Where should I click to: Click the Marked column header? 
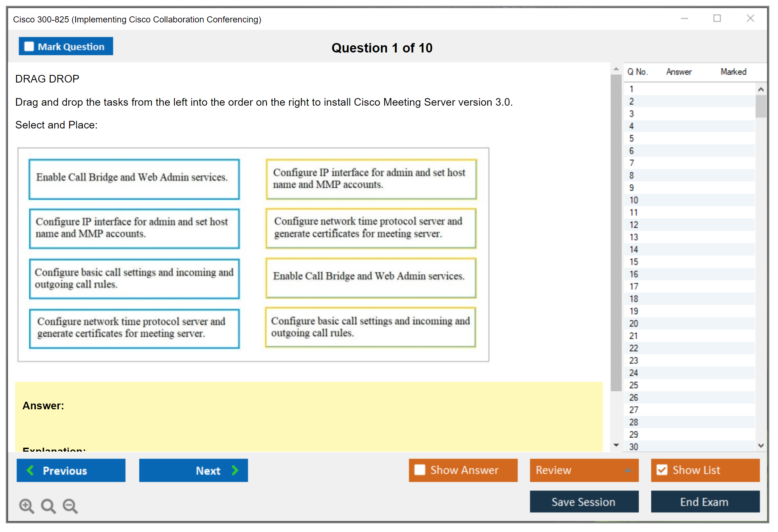coord(733,72)
